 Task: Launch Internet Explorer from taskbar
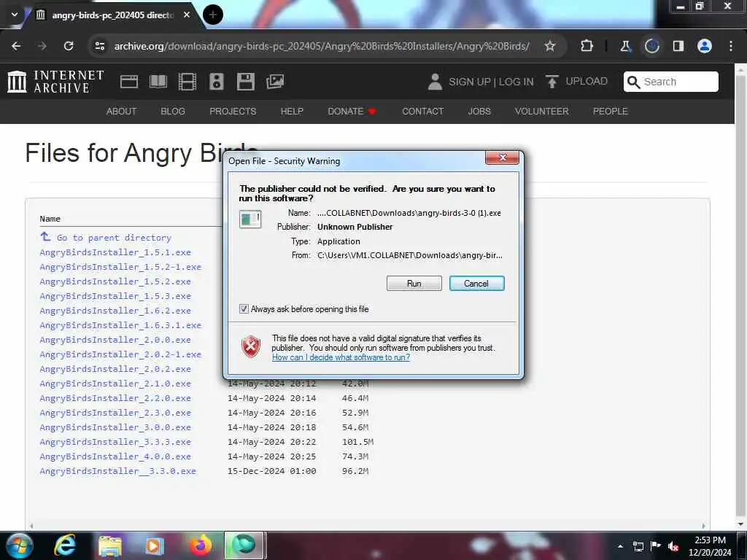[x=64, y=545]
